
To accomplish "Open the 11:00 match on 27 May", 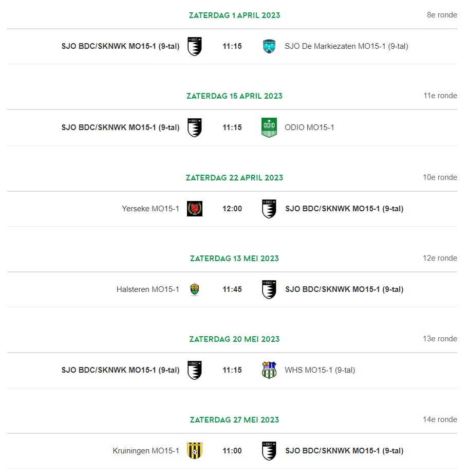I will 232,451.
